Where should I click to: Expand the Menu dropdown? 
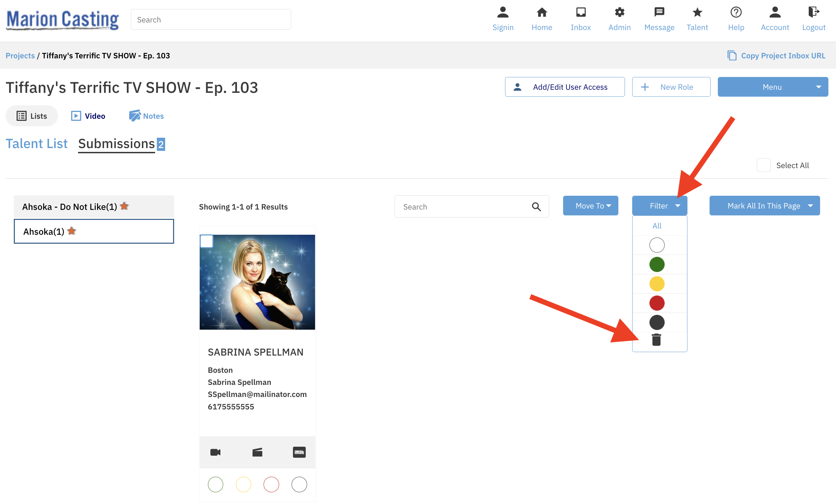click(773, 87)
